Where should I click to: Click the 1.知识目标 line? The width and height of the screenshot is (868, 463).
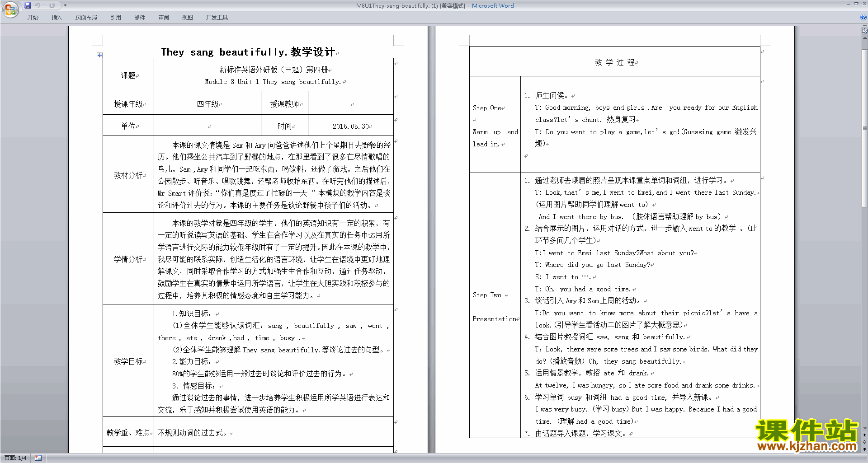192,313
